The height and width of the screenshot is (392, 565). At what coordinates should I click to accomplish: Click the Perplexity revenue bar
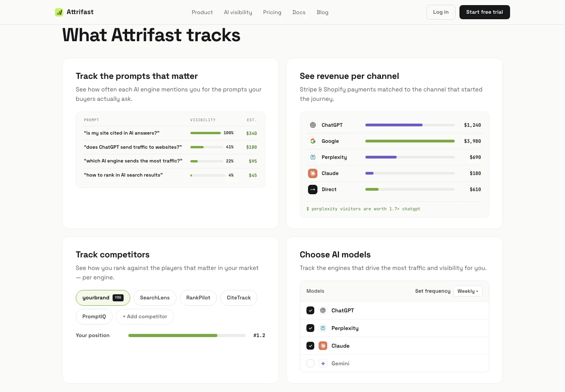(410, 157)
